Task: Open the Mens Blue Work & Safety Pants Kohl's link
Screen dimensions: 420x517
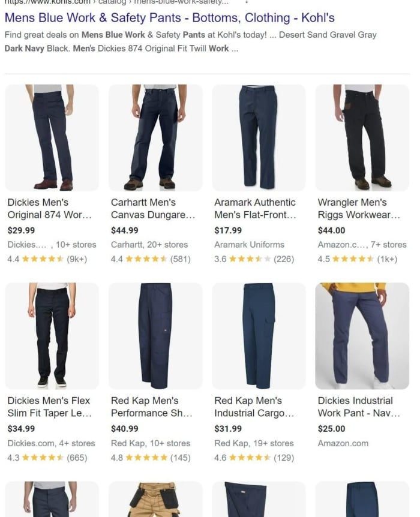Action: pos(170,18)
